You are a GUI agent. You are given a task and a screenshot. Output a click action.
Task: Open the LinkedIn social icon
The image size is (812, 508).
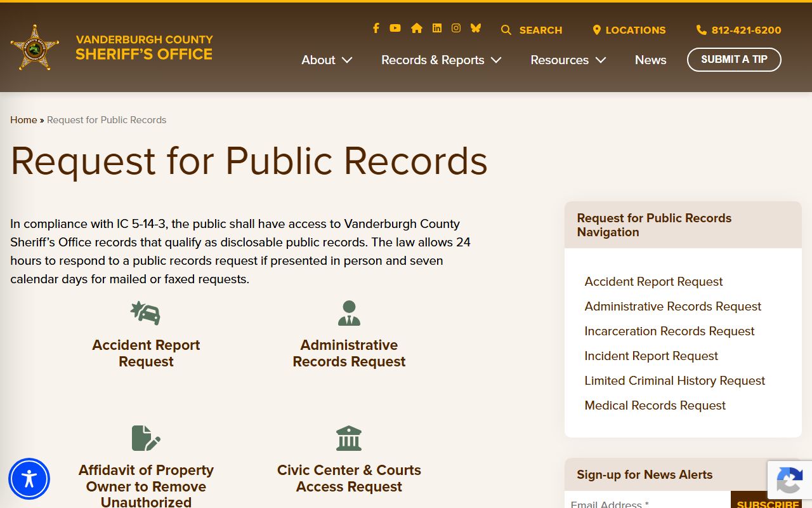[x=437, y=28]
